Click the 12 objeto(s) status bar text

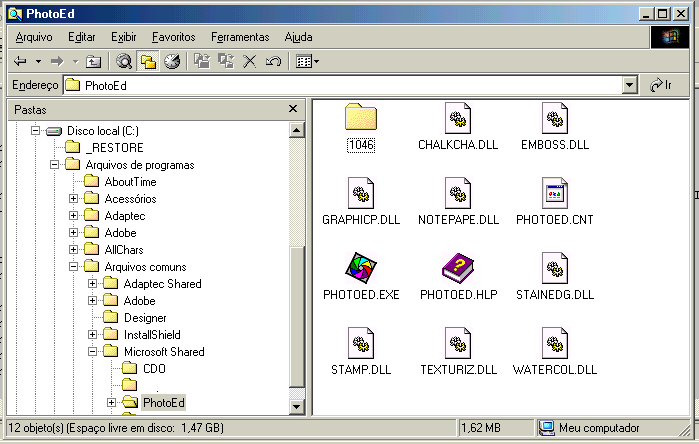pyautogui.click(x=116, y=428)
